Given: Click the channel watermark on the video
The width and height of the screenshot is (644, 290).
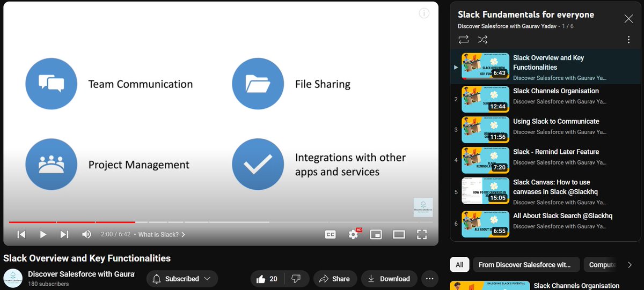Looking at the screenshot, I should click(x=423, y=207).
